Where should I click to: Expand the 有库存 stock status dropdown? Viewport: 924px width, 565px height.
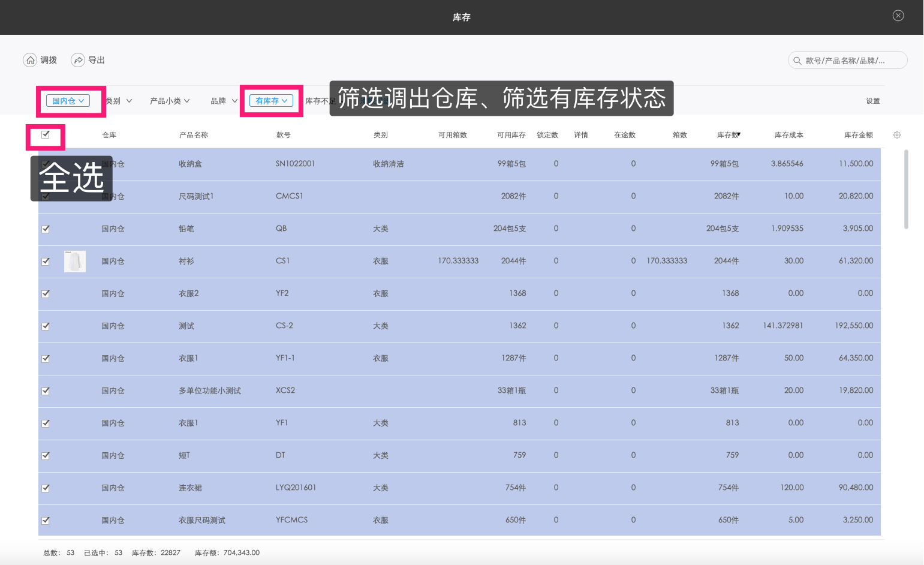point(271,101)
